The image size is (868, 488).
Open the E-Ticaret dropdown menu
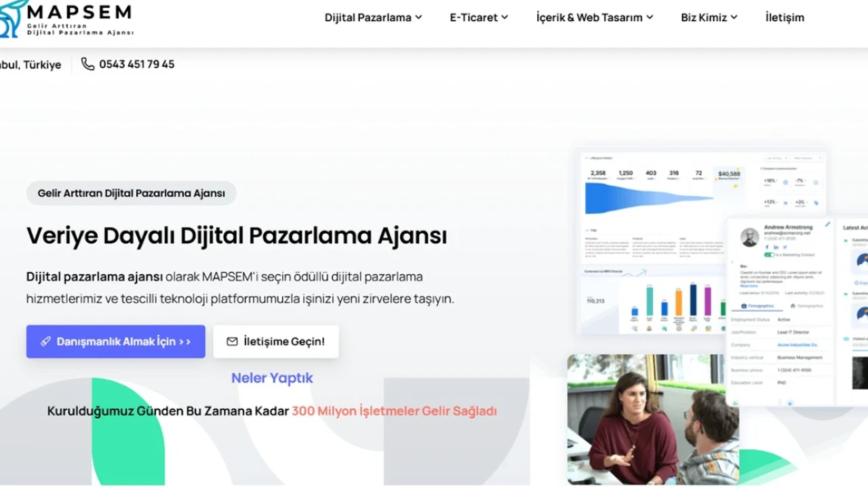tap(479, 18)
